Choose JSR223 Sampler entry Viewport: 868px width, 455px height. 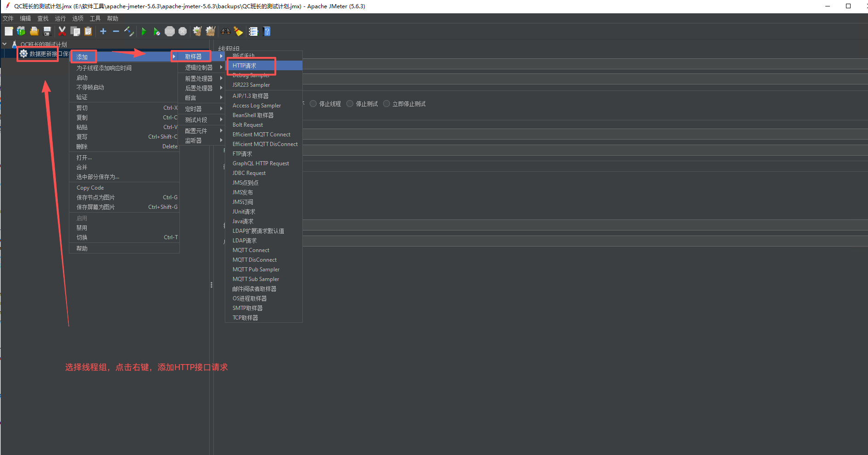click(264, 85)
